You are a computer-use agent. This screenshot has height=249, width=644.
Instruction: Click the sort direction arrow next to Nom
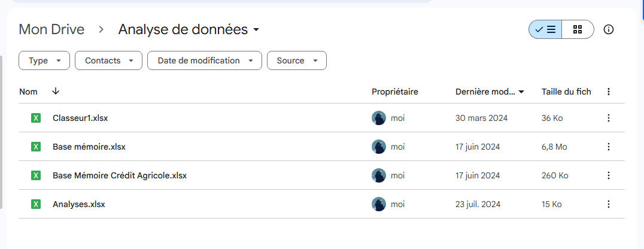[56, 91]
